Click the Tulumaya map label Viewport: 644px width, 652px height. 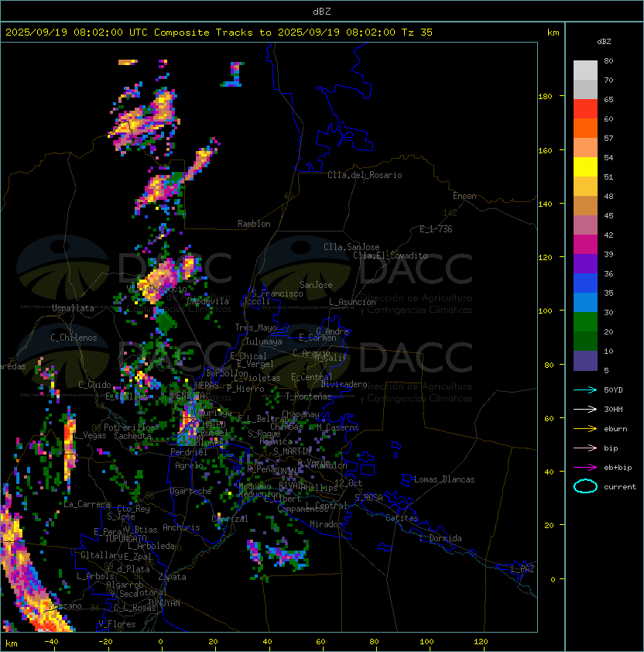(264, 341)
